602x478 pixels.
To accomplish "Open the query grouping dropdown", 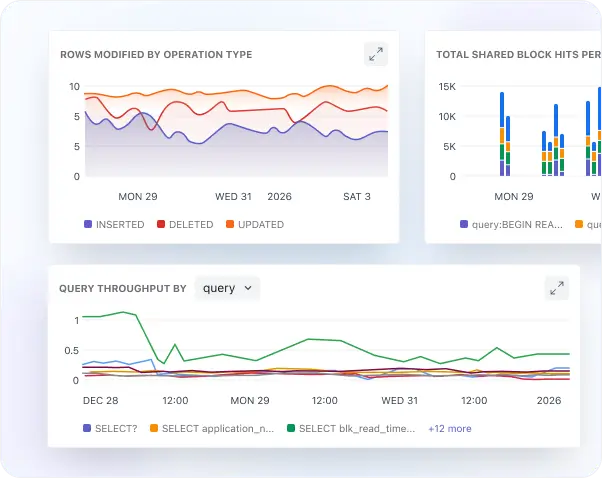I will (227, 288).
